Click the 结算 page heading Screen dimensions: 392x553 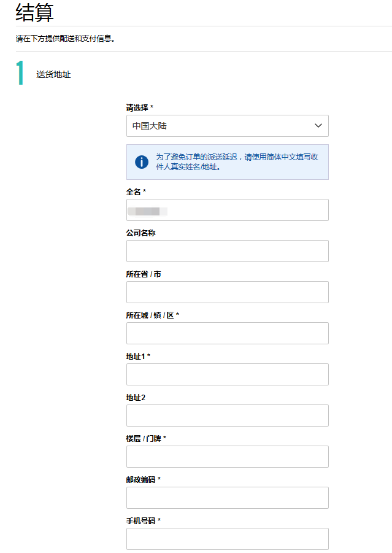click(x=35, y=12)
